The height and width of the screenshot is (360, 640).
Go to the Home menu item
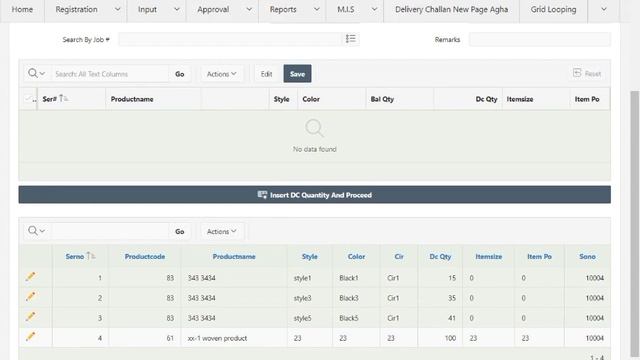(22, 9)
